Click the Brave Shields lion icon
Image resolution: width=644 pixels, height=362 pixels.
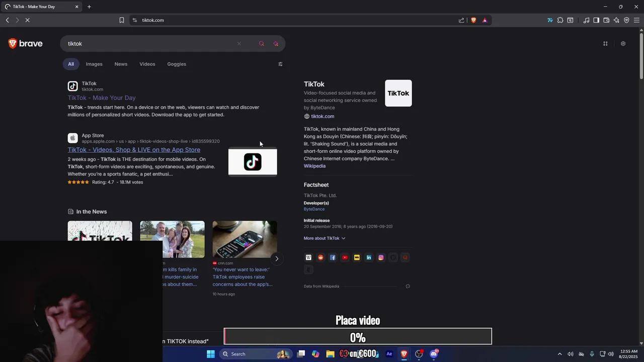(473, 20)
